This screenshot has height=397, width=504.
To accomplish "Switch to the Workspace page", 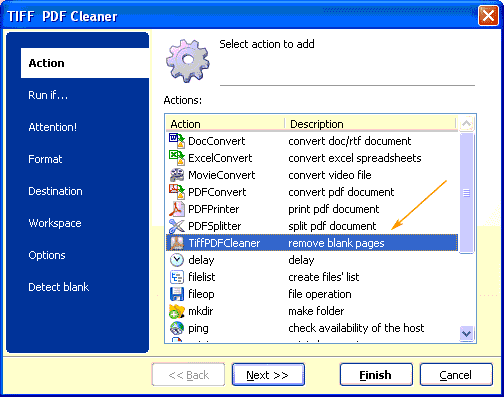I will [55, 223].
